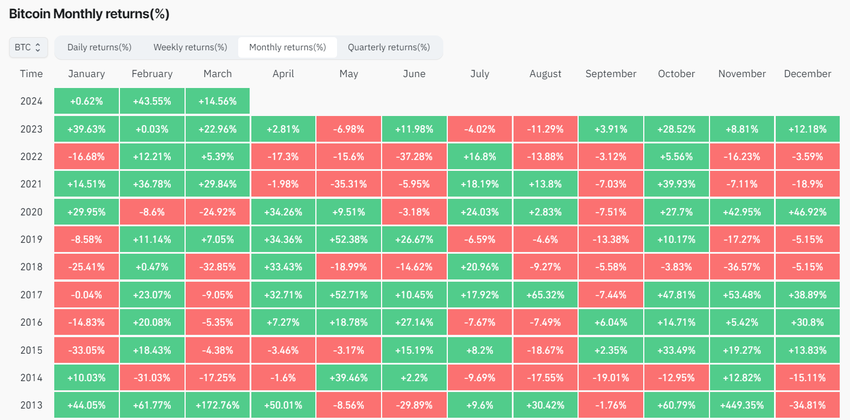Select the Monthly returns(%) tab
The image size is (850, 420).
(287, 47)
